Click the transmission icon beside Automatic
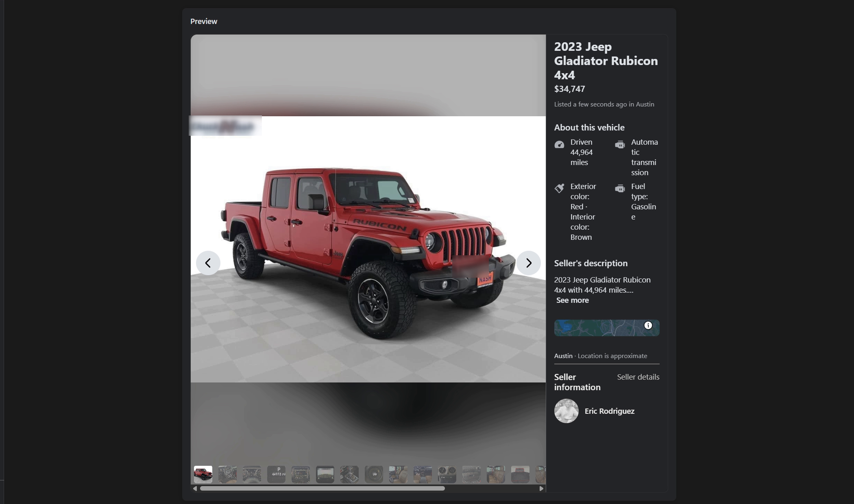This screenshot has height=504, width=854. point(620,145)
